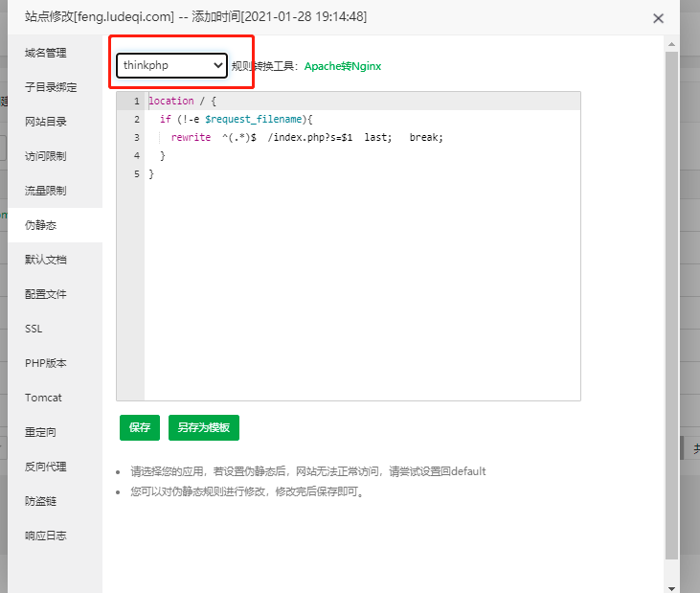Select the 伪静态 tab
The image size is (700, 593).
tap(41, 225)
